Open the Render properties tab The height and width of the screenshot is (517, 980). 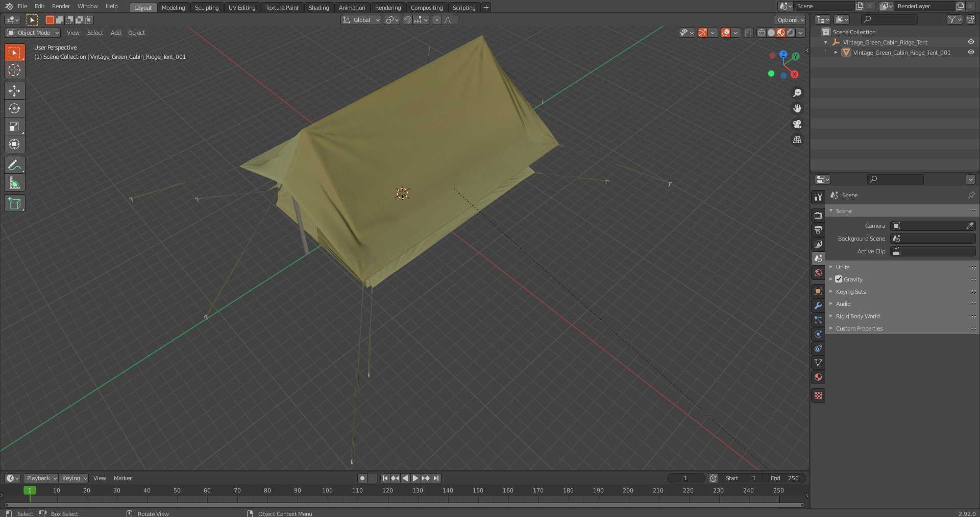[818, 216]
